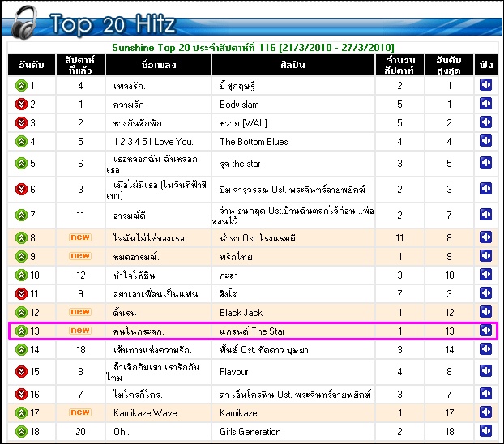Click new badge in Kamikaze Wave row
This screenshot has height=444, width=504.
pos(80,412)
